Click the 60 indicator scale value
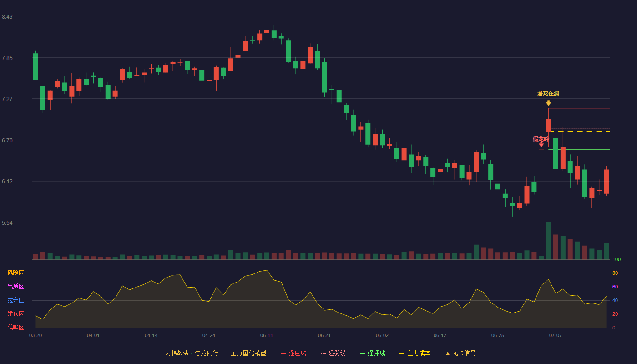This screenshot has height=364, width=637. click(615, 287)
